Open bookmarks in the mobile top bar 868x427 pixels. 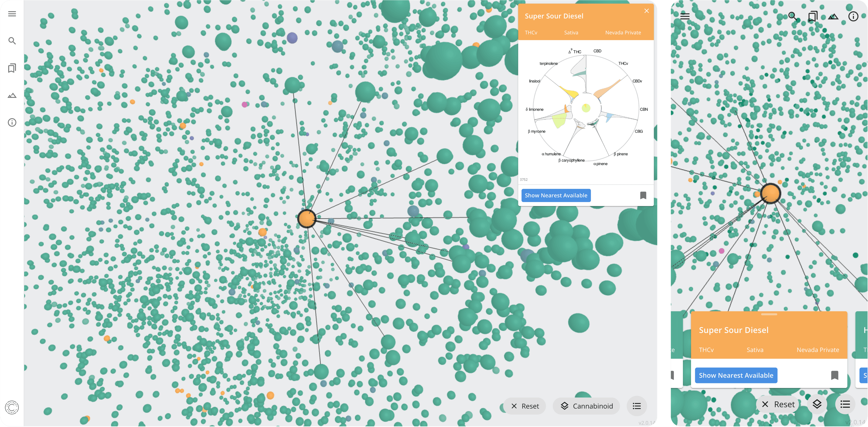[813, 16]
